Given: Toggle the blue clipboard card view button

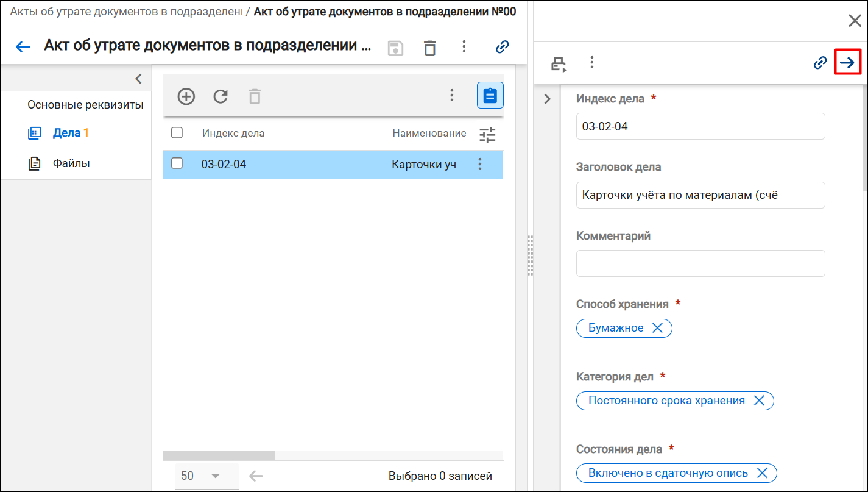Looking at the screenshot, I should point(490,96).
